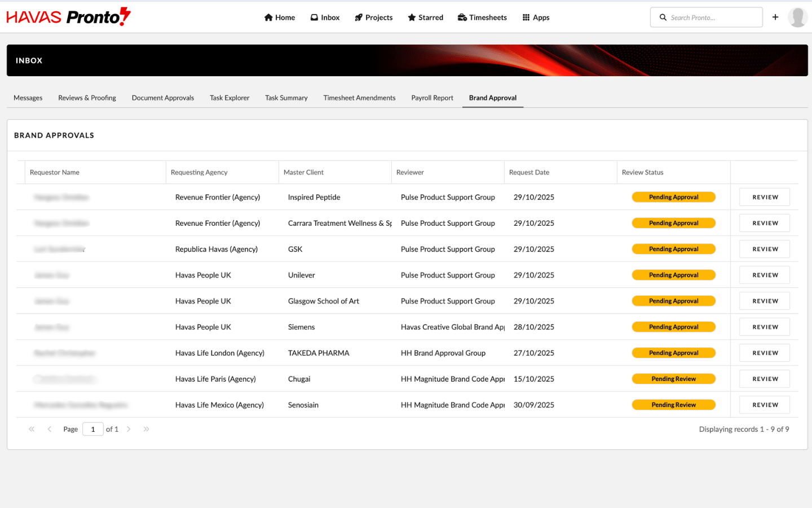Click the page number input box
812x508 pixels.
click(93, 429)
